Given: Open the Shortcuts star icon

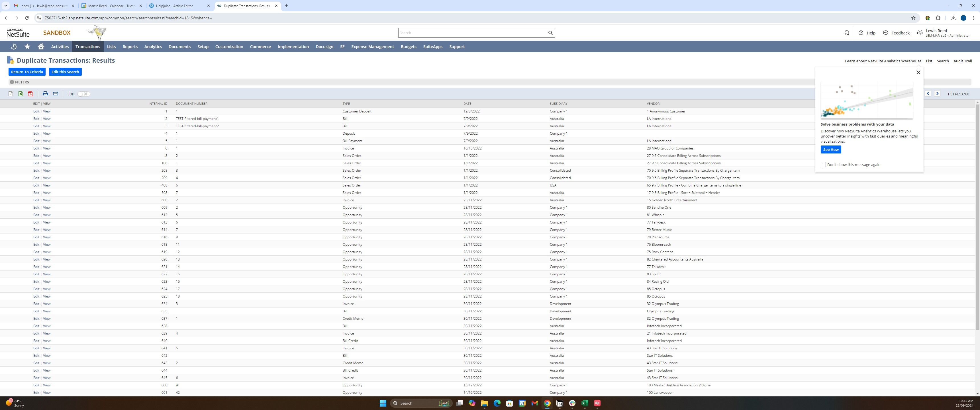Looking at the screenshot, I should point(27,46).
